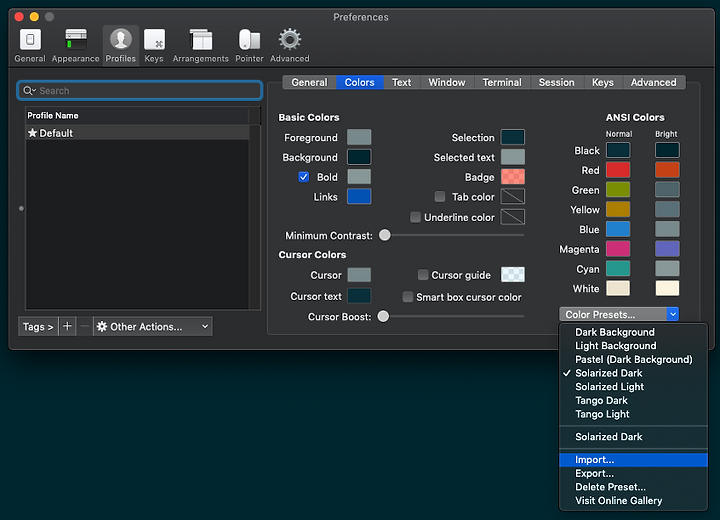
Task: Switch to the profile Keys tab
Action: pos(602,82)
